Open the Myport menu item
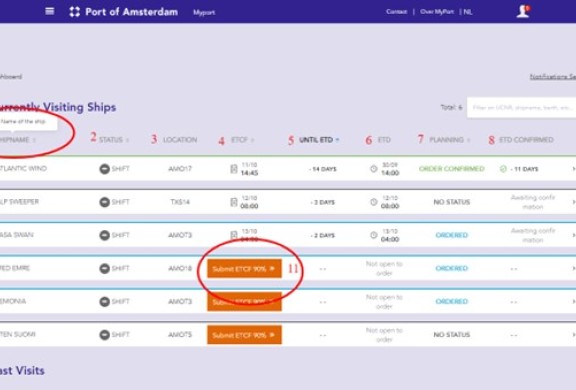This screenshot has height=390, width=576. pyautogui.click(x=204, y=12)
